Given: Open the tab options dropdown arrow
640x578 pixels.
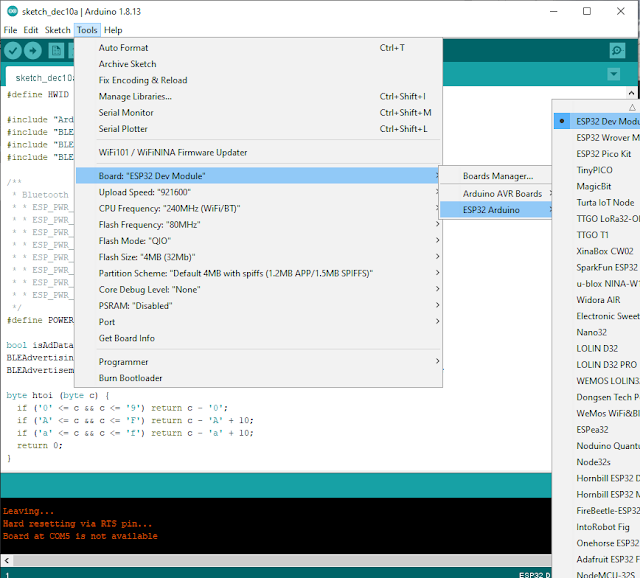Looking at the screenshot, I should (613, 74).
